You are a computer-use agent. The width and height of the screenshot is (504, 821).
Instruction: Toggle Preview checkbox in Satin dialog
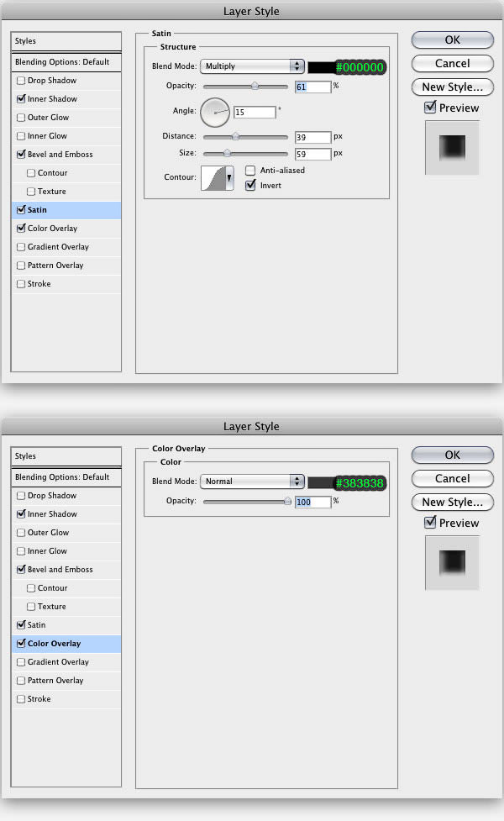coord(430,108)
